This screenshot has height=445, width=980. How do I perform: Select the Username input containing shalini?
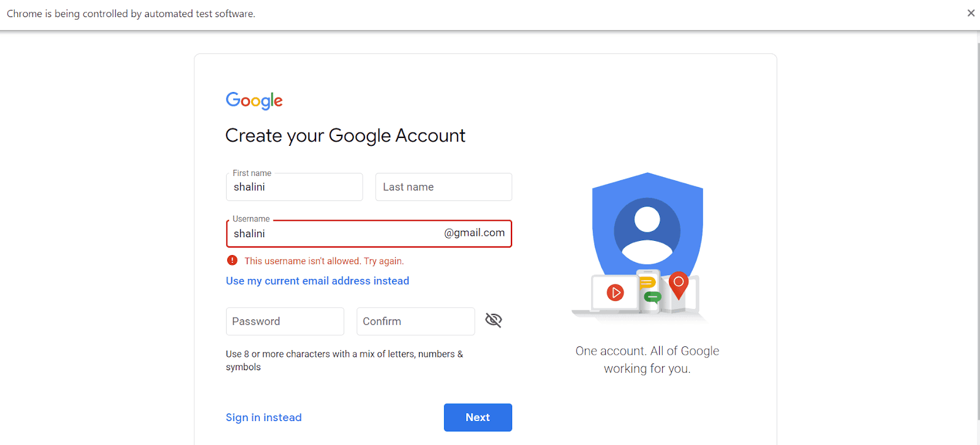tap(334, 234)
